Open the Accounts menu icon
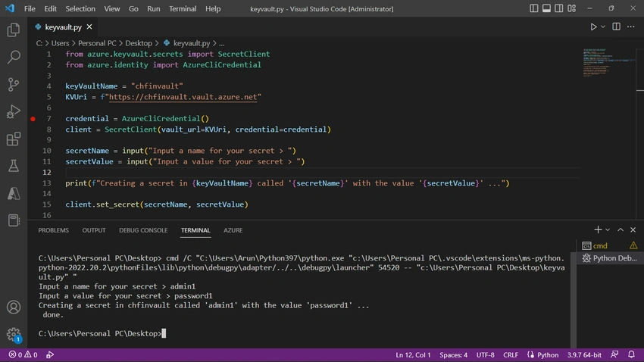This screenshot has width=644, height=362. [14, 307]
